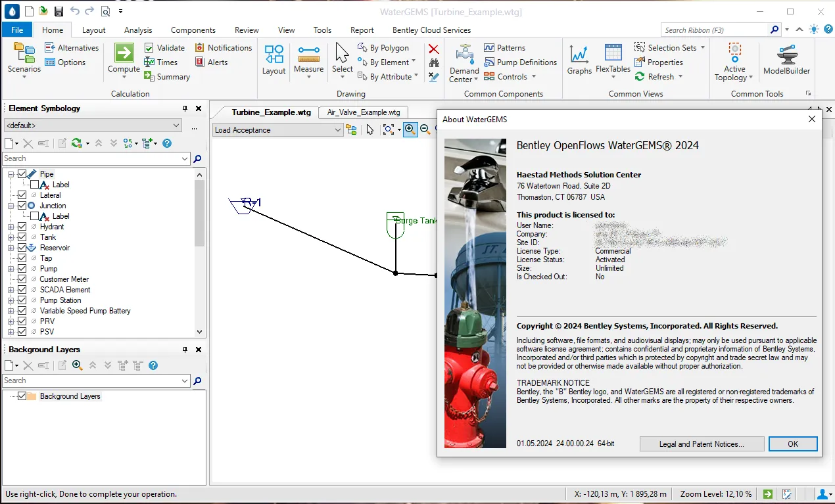Show the calculation Summary

(x=167, y=76)
